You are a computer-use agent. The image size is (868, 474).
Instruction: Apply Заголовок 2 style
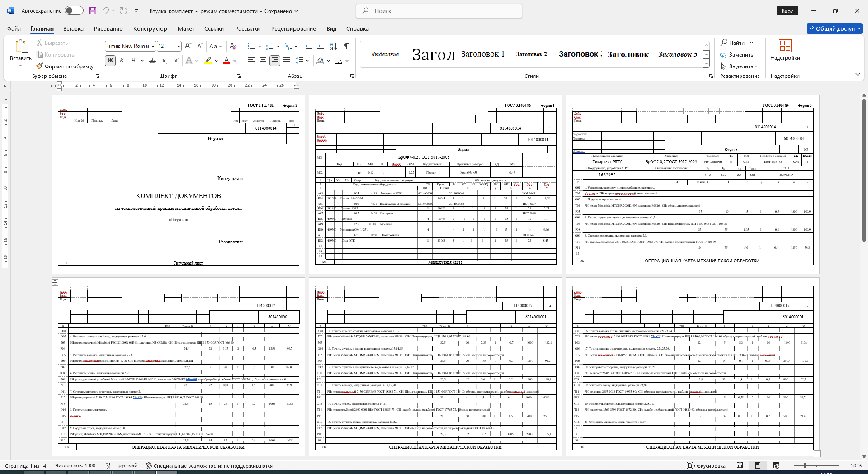[531, 54]
